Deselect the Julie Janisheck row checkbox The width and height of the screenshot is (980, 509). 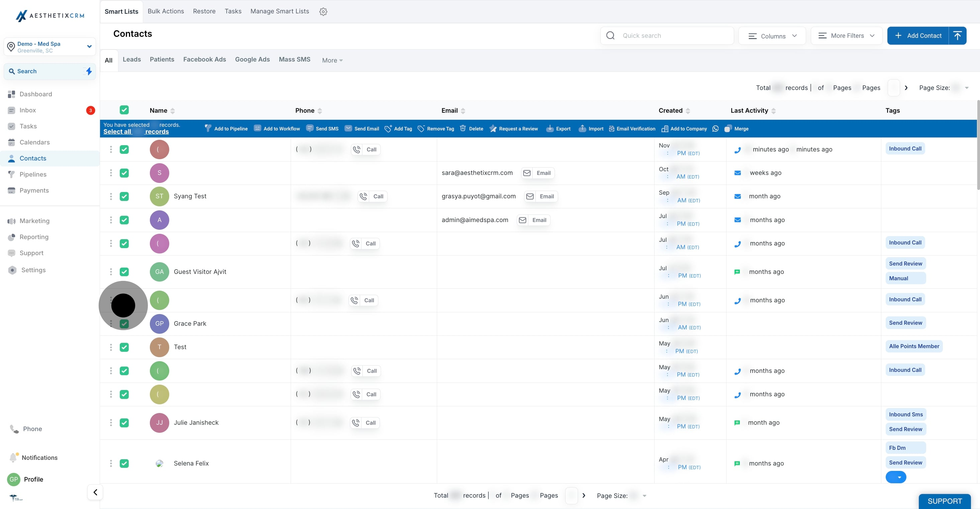[x=124, y=422]
